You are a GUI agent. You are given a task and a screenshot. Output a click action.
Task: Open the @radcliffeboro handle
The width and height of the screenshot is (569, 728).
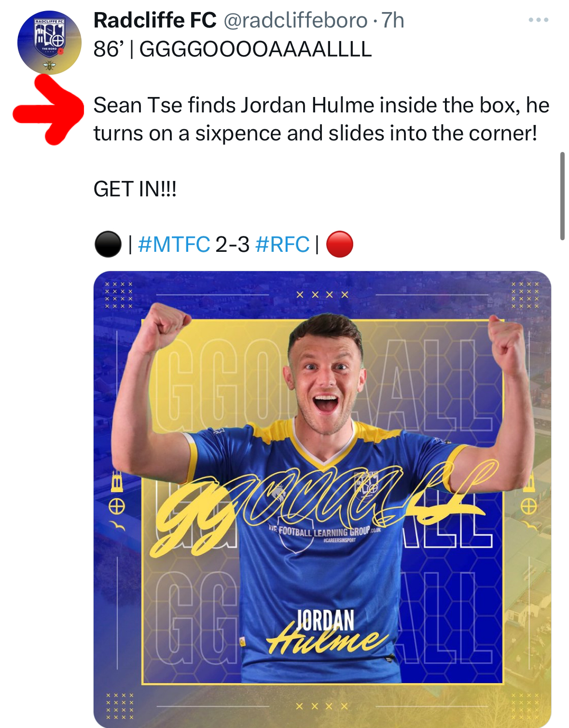pos(294,20)
